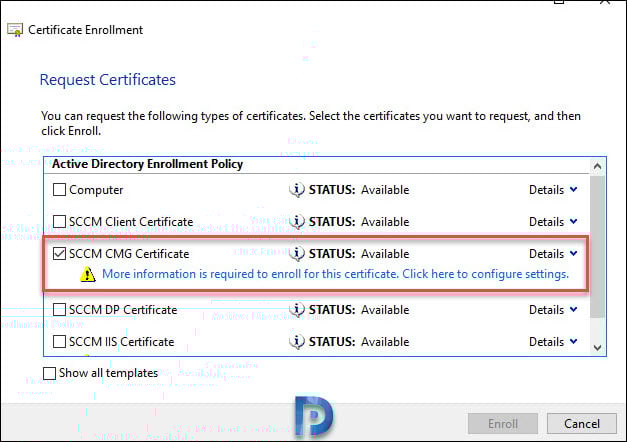Click the Active Directory Enrollment Policy header
Screen dimensions: 627x442
pos(148,164)
